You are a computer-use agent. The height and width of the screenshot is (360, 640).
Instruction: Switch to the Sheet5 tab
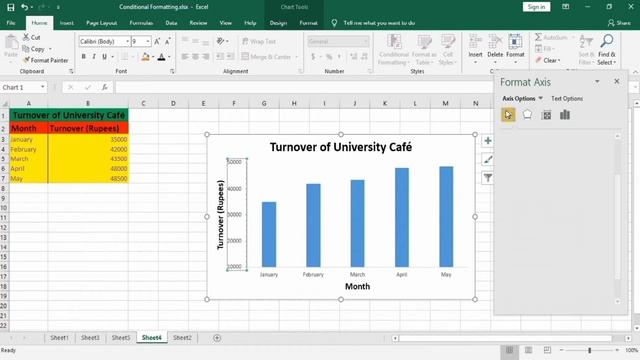click(x=121, y=338)
